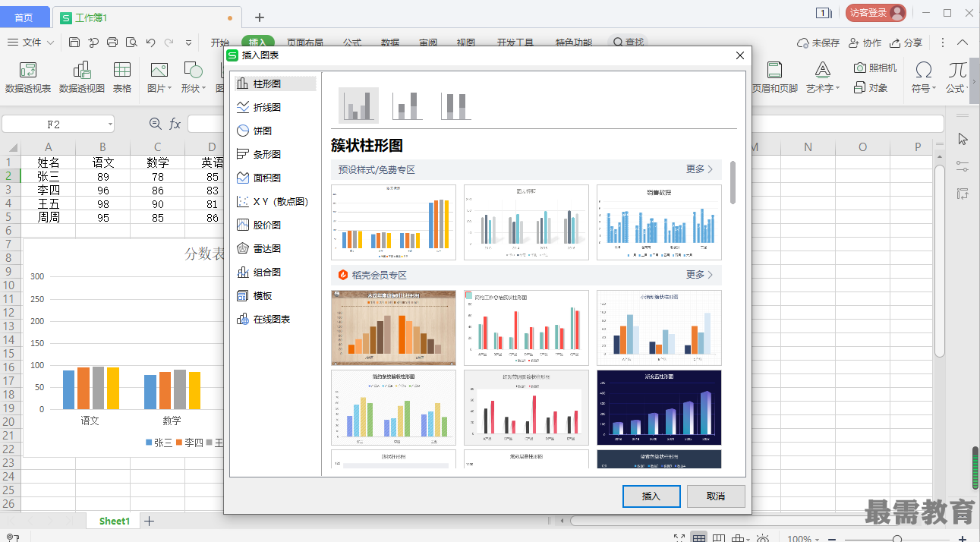Image resolution: width=980 pixels, height=542 pixels.
Task: Switch to 开发工具 ribbon tab
Action: point(515,43)
